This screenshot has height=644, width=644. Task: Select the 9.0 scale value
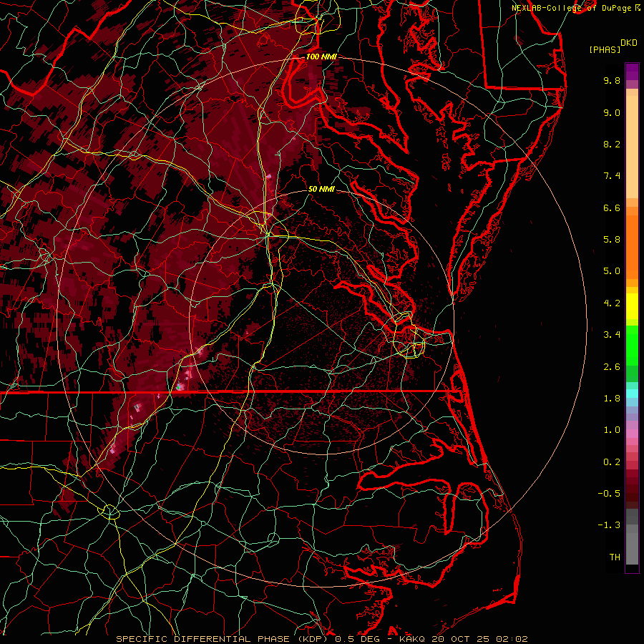(612, 112)
